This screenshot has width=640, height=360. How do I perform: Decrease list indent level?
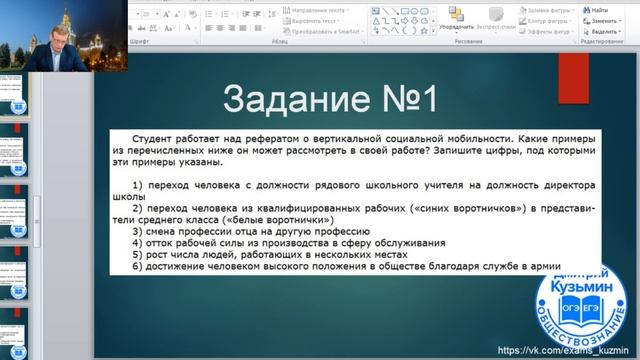coord(246,14)
